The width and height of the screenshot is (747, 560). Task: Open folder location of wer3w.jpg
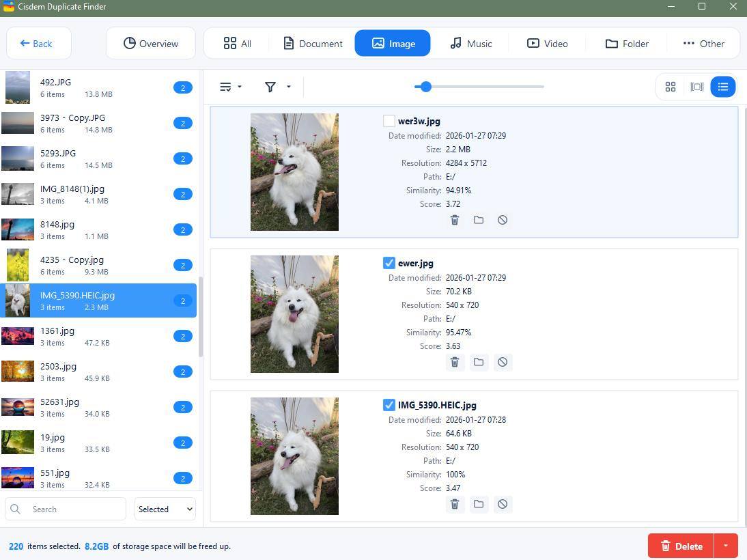(478, 220)
